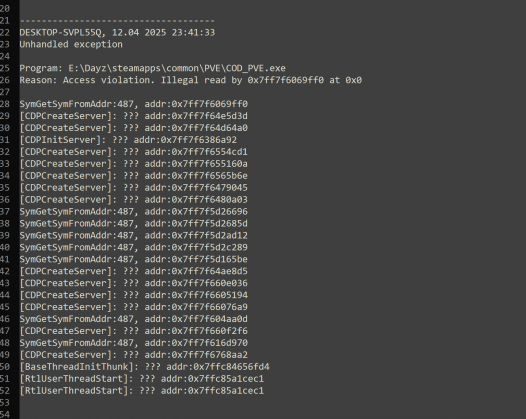Click address 0x7ff7f64e5d3d on line 29
The width and height of the screenshot is (526, 419).
point(210,116)
